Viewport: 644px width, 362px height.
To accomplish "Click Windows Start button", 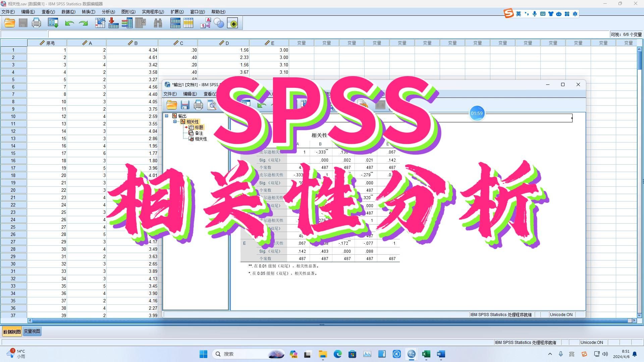I will tap(203, 354).
